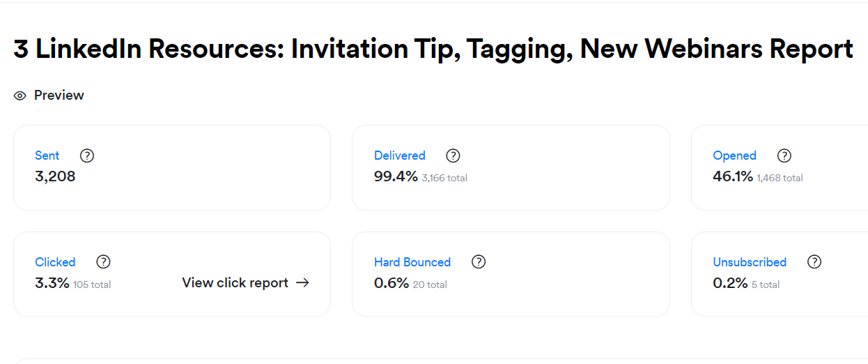This screenshot has width=868, height=364.
Task: Select the View click report text
Action: (235, 283)
